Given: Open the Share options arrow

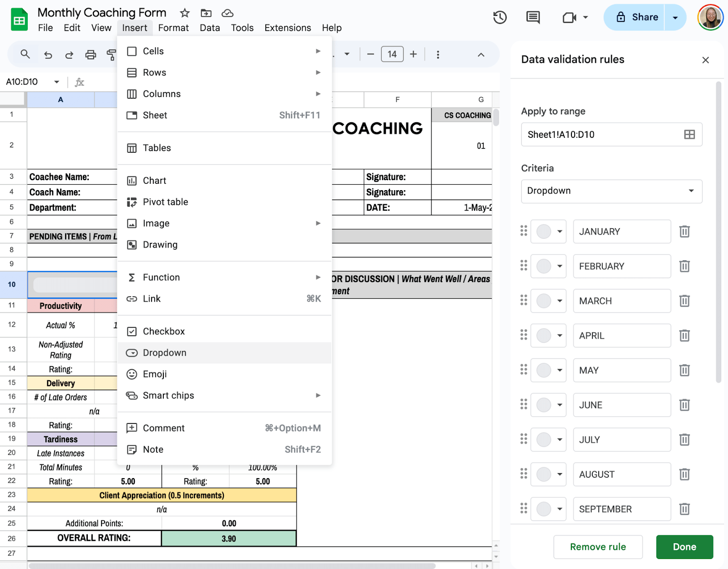Looking at the screenshot, I should tap(675, 18).
